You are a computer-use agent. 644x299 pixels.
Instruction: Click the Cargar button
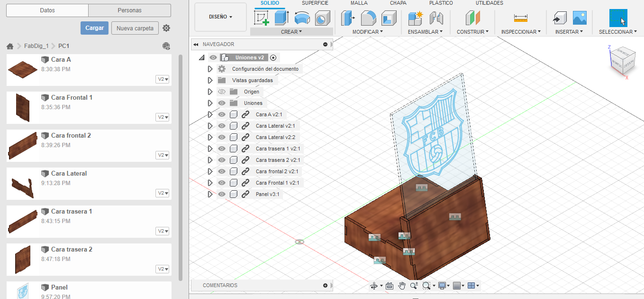click(x=95, y=28)
